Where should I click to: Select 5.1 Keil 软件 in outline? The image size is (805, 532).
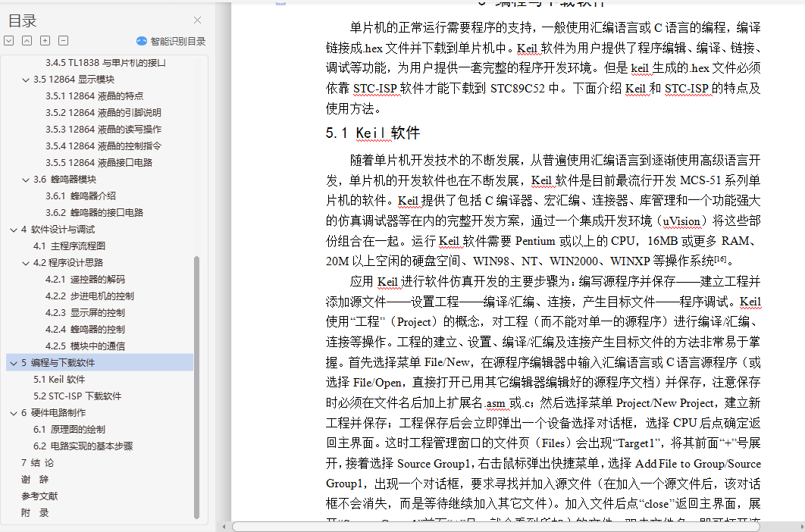(59, 380)
